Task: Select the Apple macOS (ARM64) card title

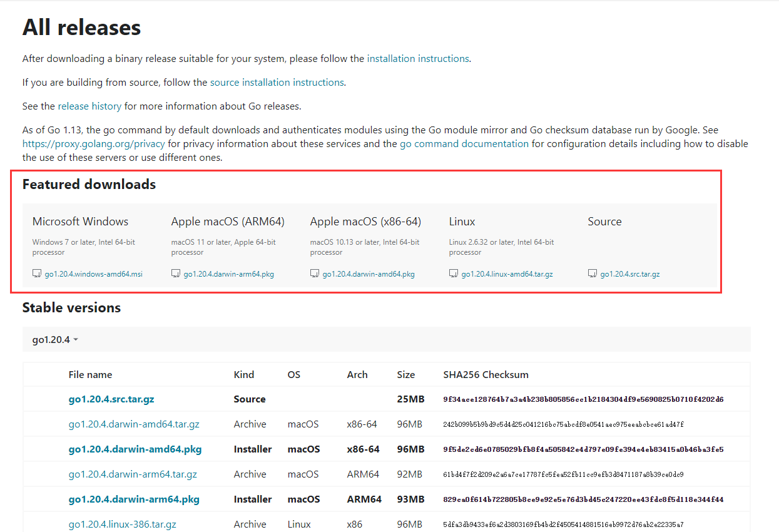Action: pyautogui.click(x=228, y=222)
